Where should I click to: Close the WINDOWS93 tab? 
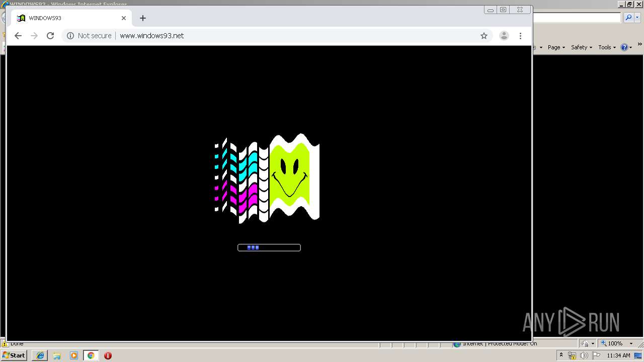coord(124,18)
